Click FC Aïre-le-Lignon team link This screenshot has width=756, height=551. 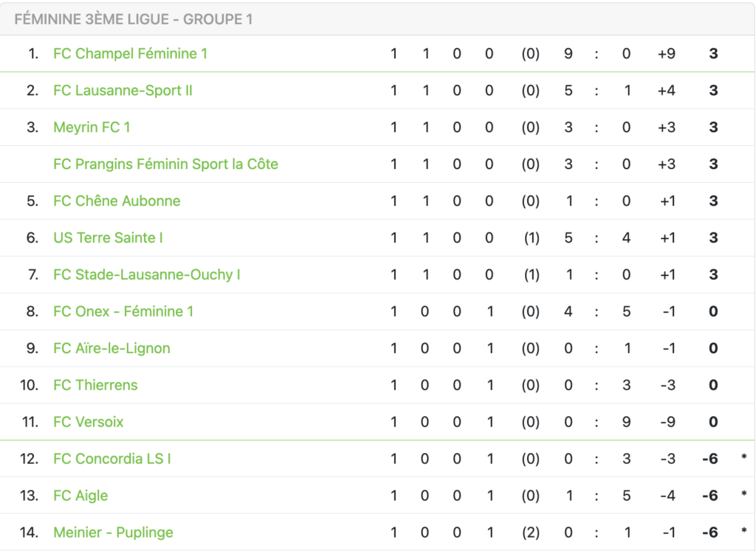click(112, 348)
